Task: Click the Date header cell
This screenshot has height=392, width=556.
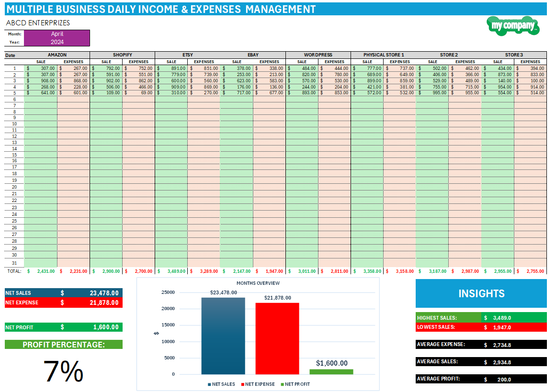Action: click(10, 56)
